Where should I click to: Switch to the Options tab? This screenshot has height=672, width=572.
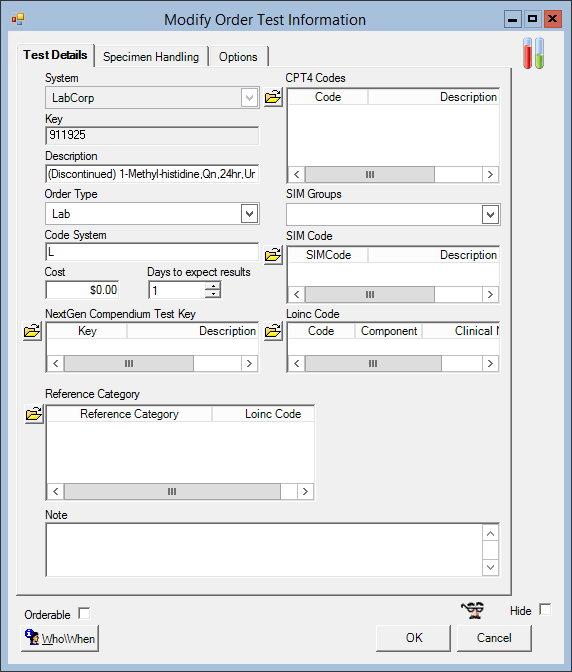coord(238,57)
